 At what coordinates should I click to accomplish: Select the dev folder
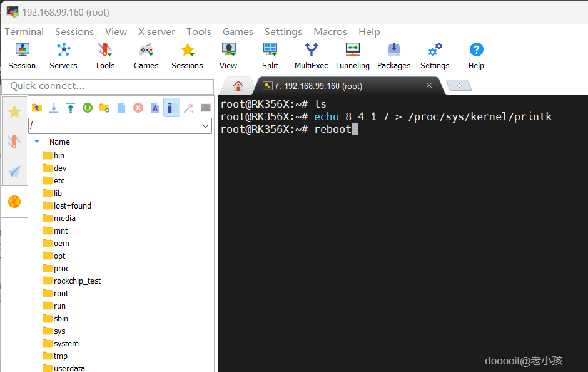coord(54,168)
